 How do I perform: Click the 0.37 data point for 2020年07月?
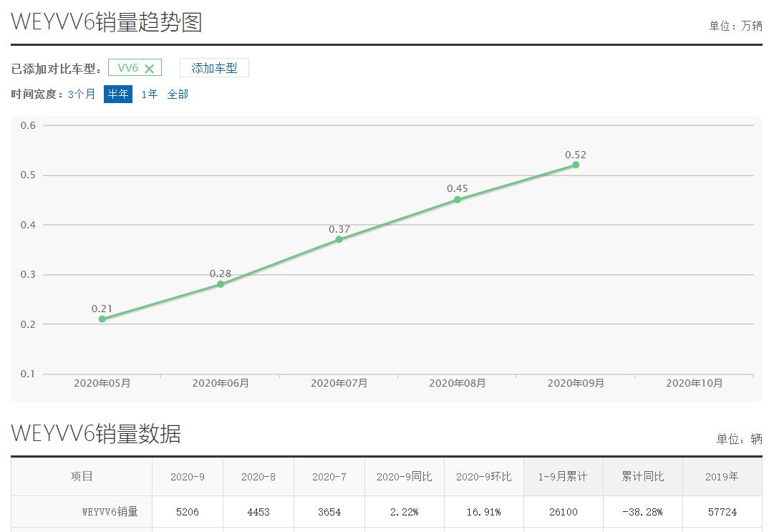pos(339,239)
